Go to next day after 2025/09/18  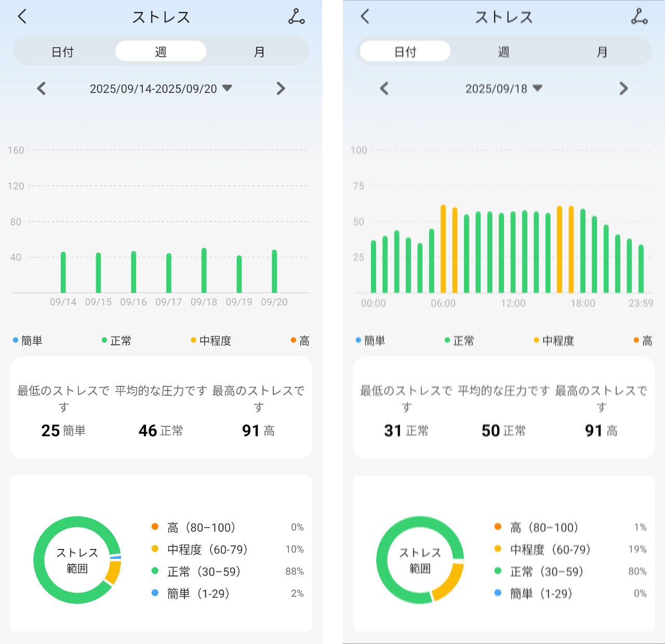(623, 89)
